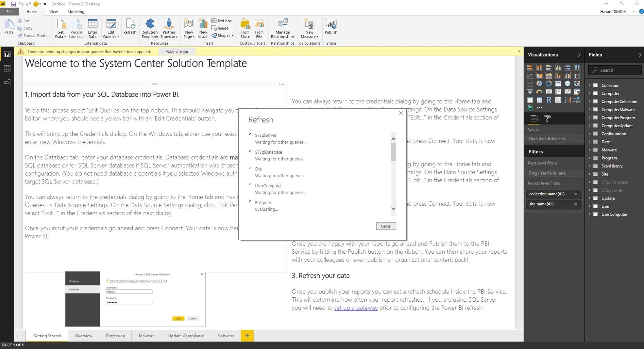644x349 pixels.
Task: Select the Gauge visualization
Action: [x=539, y=92]
